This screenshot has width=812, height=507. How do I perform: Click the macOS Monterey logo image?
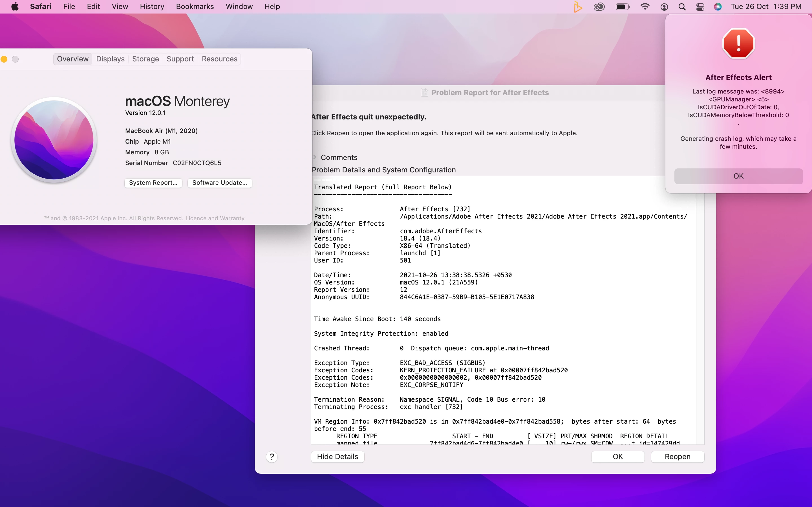pyautogui.click(x=54, y=140)
